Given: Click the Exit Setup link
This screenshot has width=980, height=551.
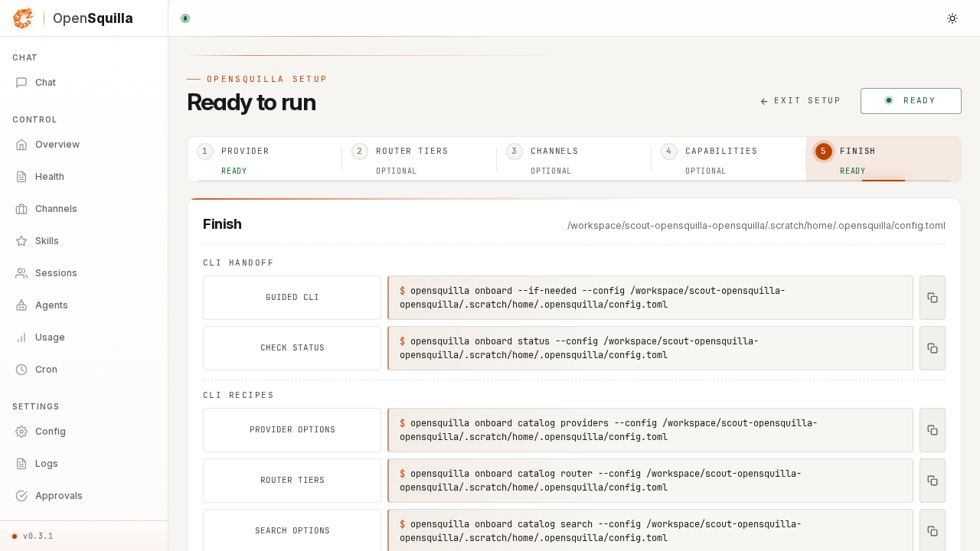Looking at the screenshot, I should [x=800, y=101].
